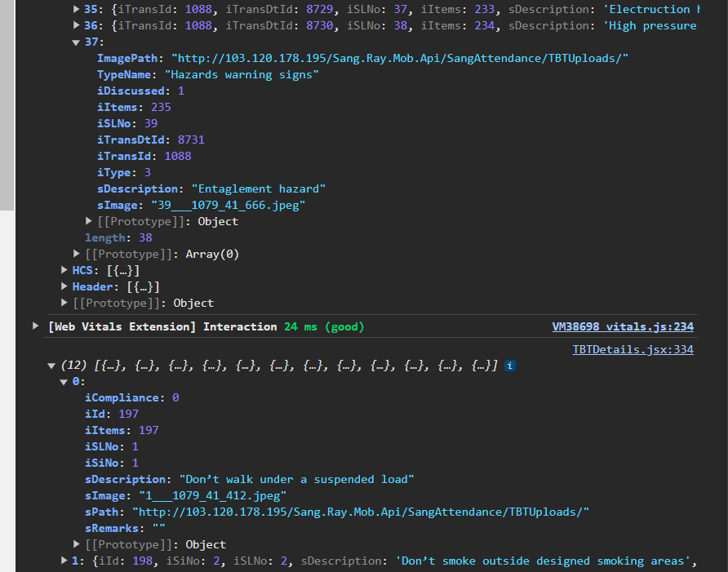Expand the HCS array property

[64, 270]
